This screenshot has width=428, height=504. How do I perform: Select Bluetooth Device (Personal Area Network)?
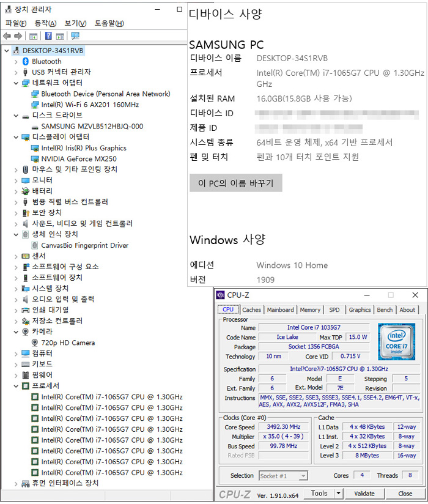tap(106, 94)
